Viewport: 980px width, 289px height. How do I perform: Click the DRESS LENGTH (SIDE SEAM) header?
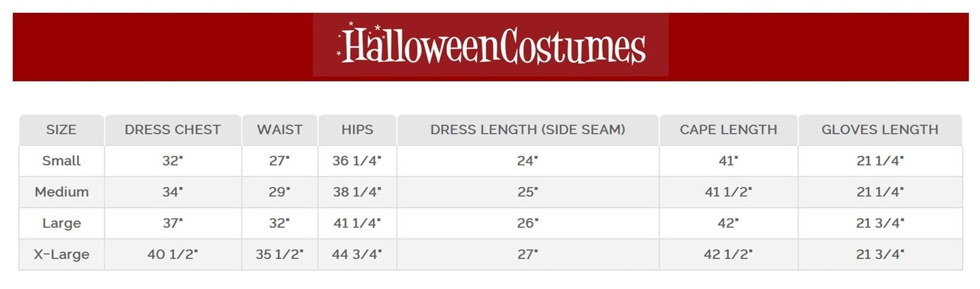tap(527, 130)
